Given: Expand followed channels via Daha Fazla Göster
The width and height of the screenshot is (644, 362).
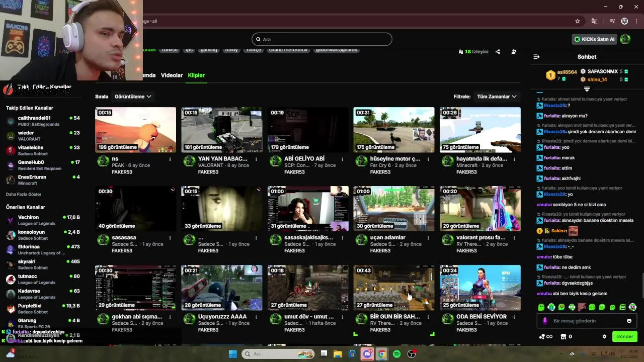Looking at the screenshot, I should coord(24,194).
